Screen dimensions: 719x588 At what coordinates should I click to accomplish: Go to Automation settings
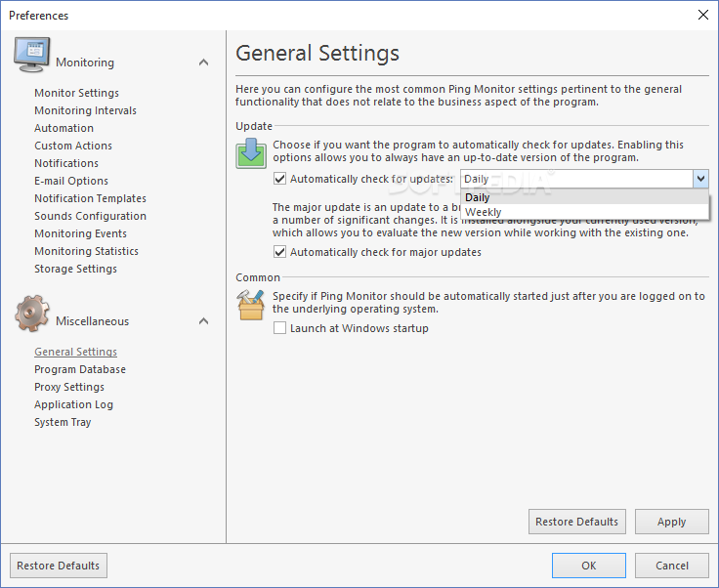pos(63,128)
